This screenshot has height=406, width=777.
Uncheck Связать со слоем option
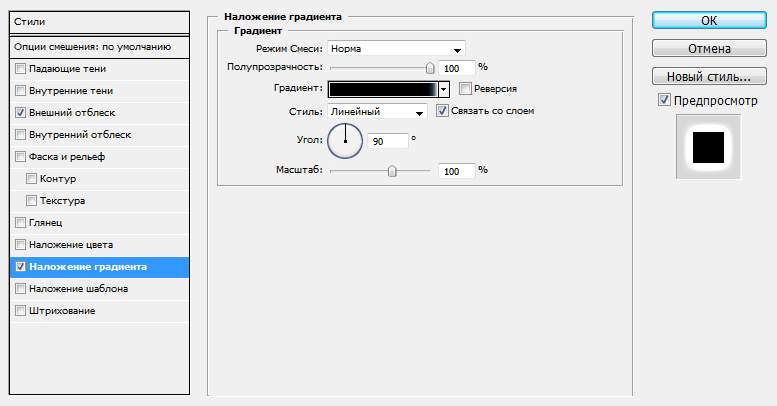[442, 111]
